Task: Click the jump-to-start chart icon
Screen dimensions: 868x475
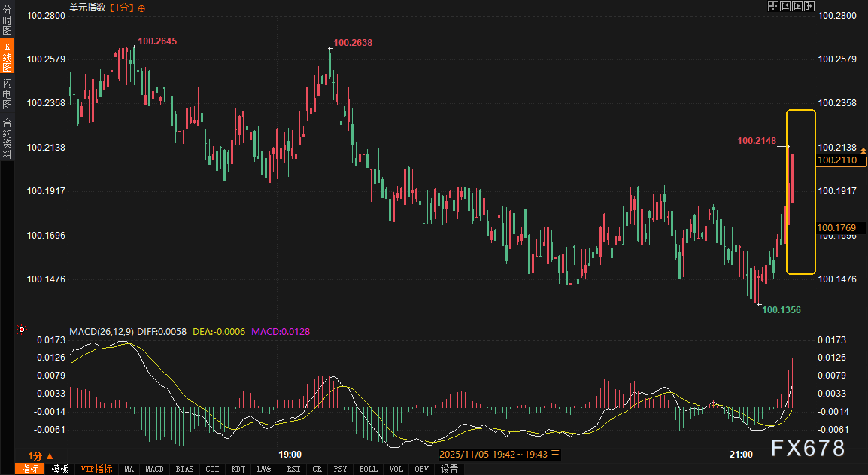Action: pyautogui.click(x=785, y=6)
